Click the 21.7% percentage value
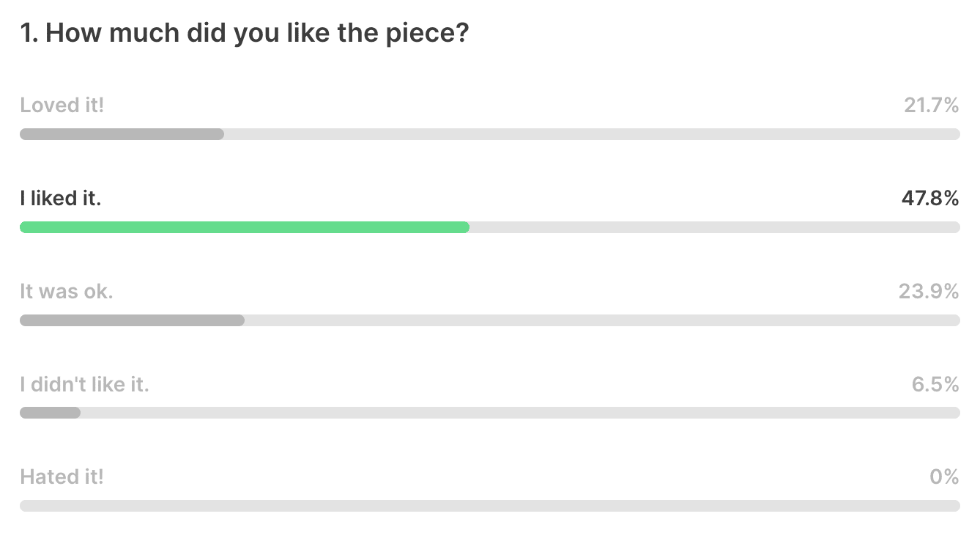 coord(932,106)
